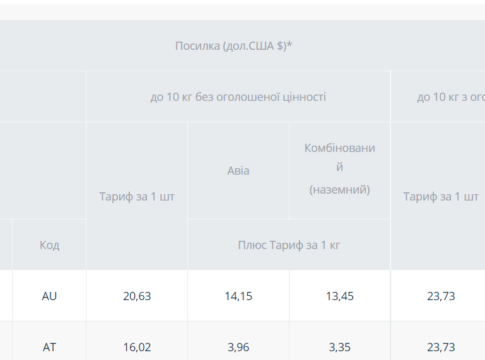Click the 13,45 combined tariff cell

click(340, 296)
